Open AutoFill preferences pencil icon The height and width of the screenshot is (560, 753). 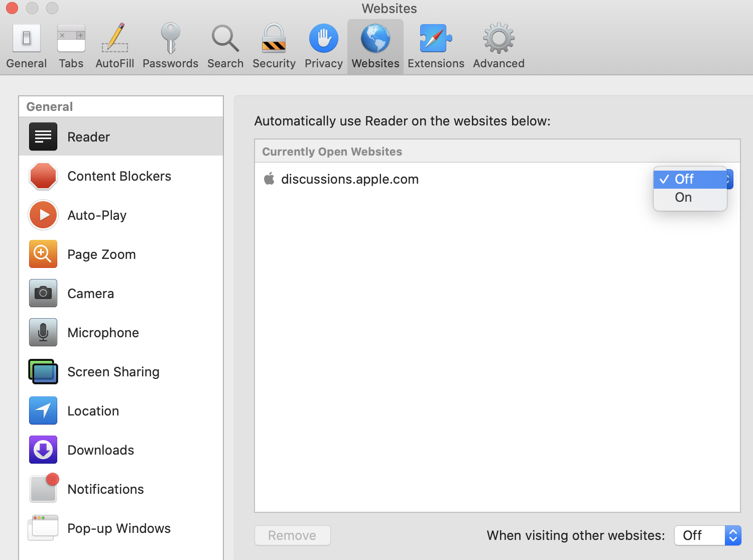[115, 39]
